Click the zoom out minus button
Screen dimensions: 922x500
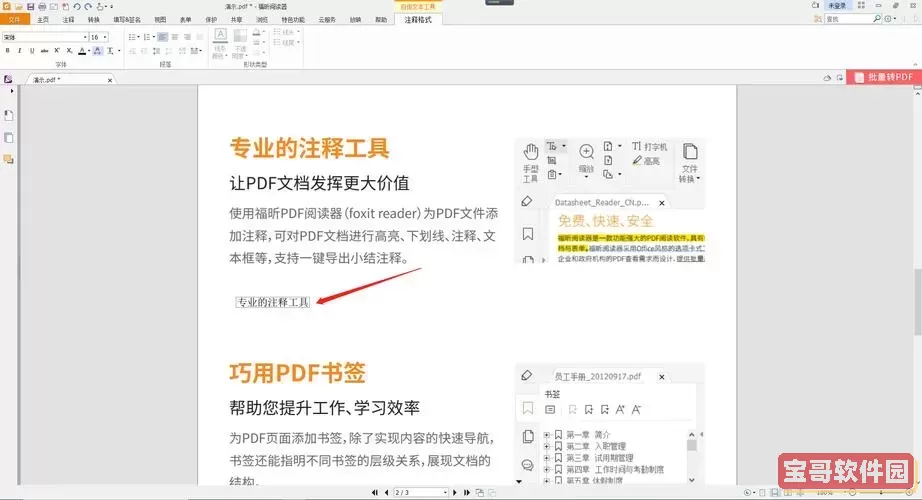point(853,492)
